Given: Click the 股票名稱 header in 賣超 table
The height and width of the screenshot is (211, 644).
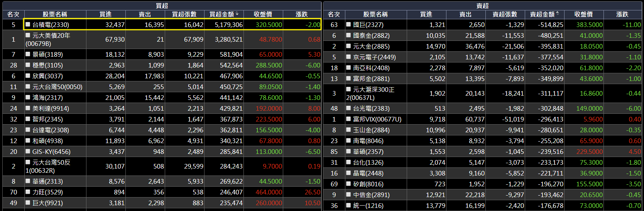Looking at the screenshot, I should 375,14.
